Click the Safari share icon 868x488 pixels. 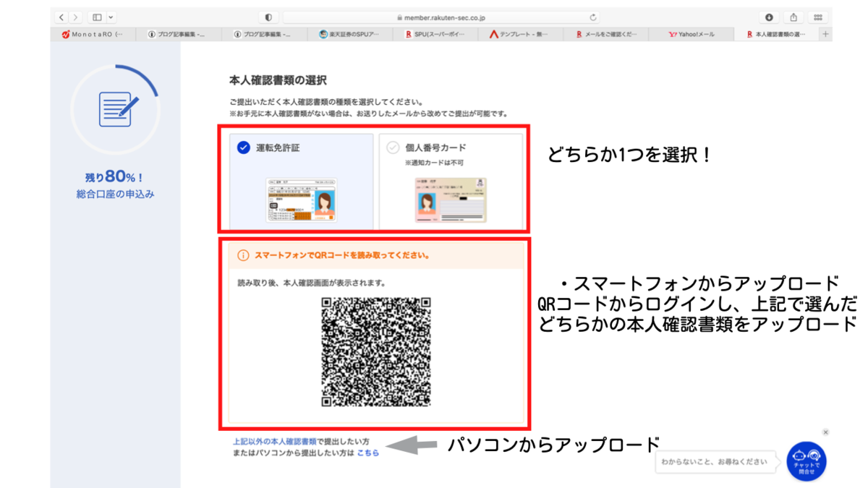click(793, 17)
